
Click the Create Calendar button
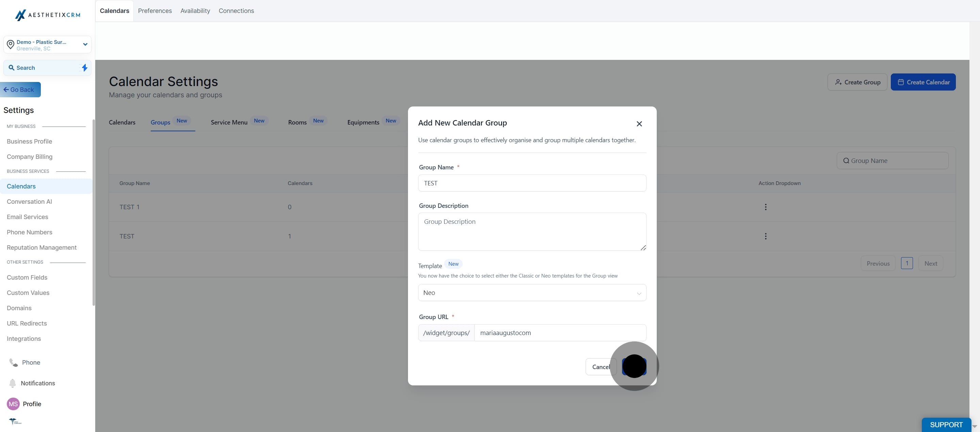pos(922,82)
